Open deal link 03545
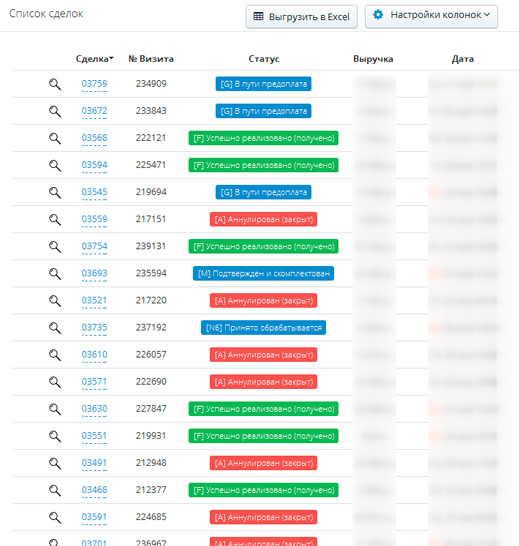 pyautogui.click(x=94, y=192)
